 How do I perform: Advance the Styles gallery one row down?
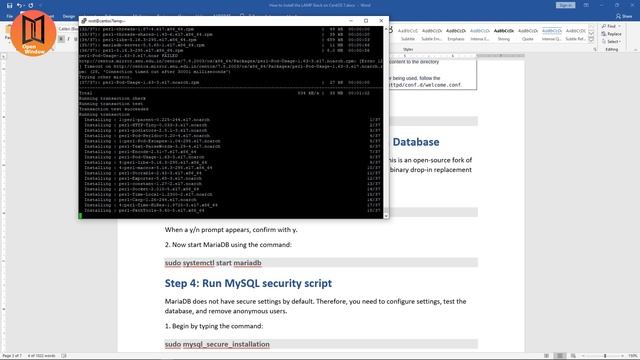click(x=591, y=33)
